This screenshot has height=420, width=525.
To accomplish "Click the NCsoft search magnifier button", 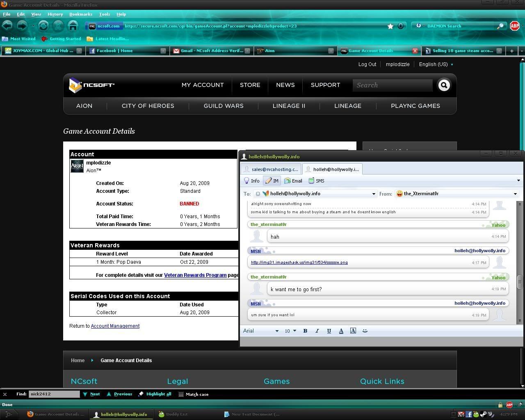I will point(444,85).
